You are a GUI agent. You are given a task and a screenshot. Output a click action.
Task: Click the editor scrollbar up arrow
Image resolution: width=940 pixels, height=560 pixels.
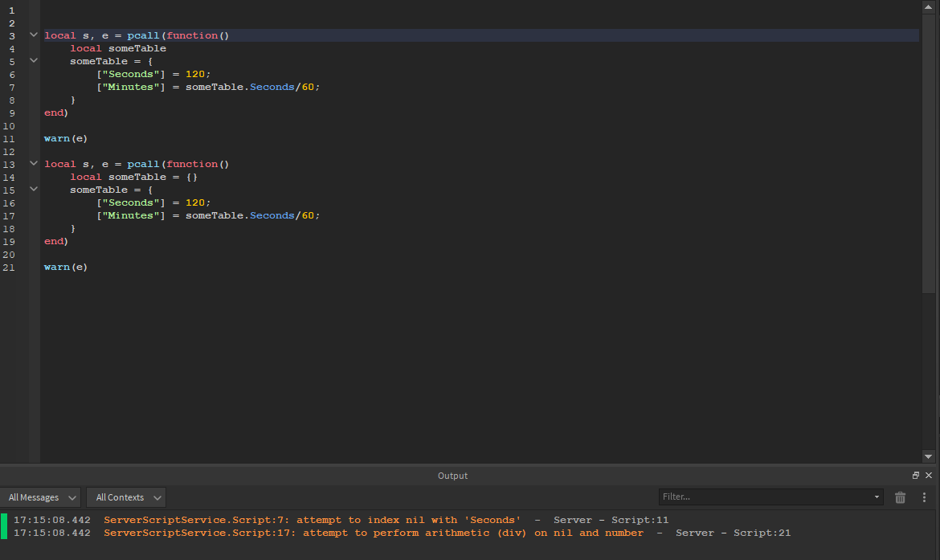(930, 7)
